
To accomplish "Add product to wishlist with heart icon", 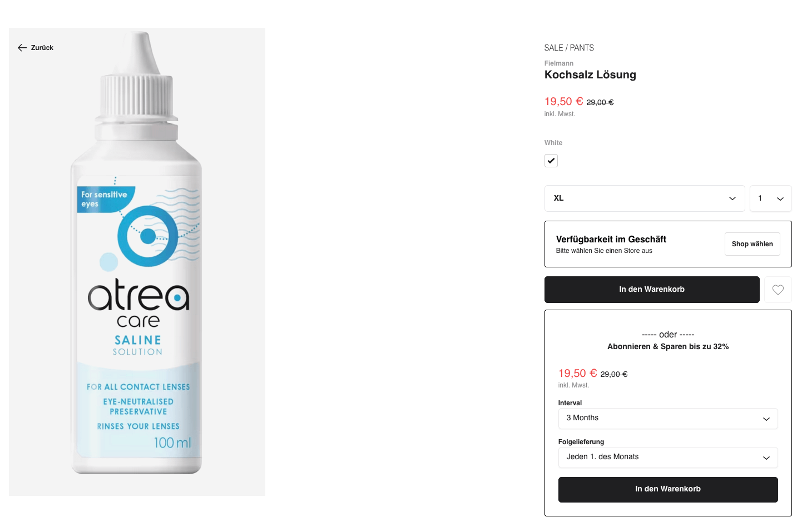I will [778, 290].
